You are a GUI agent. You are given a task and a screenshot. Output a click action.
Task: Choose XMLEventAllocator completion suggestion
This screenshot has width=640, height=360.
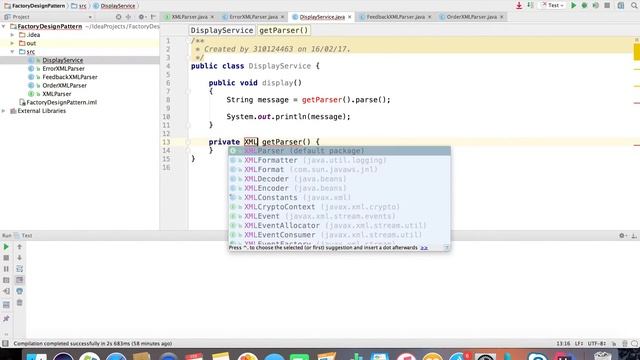tap(339, 225)
